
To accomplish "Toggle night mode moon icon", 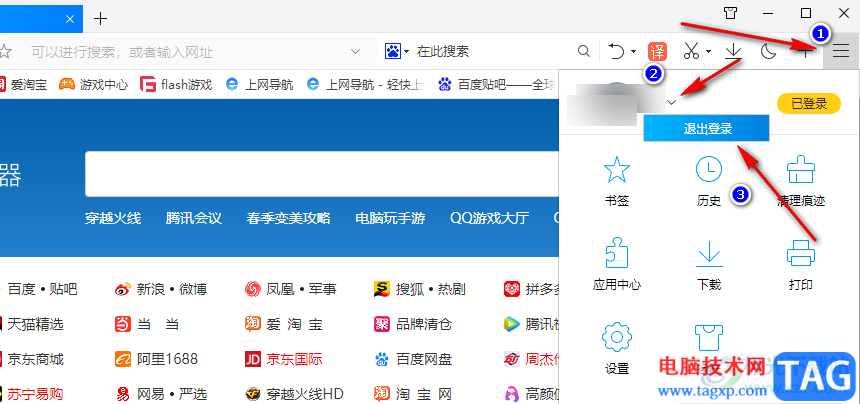I will coord(770,52).
